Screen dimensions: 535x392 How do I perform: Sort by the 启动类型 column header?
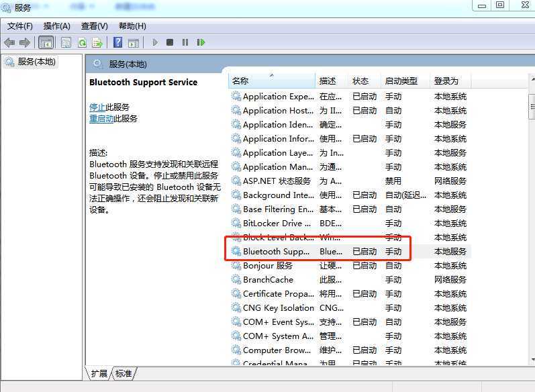405,81
